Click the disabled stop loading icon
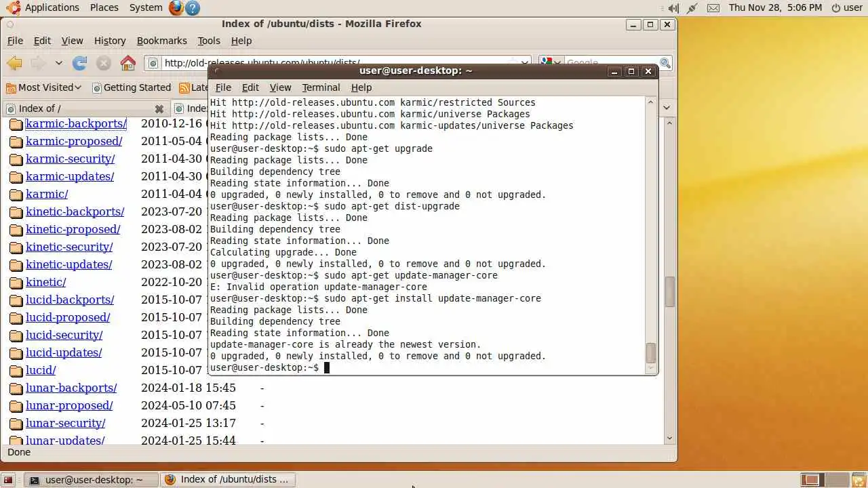868x488 pixels. click(x=103, y=63)
